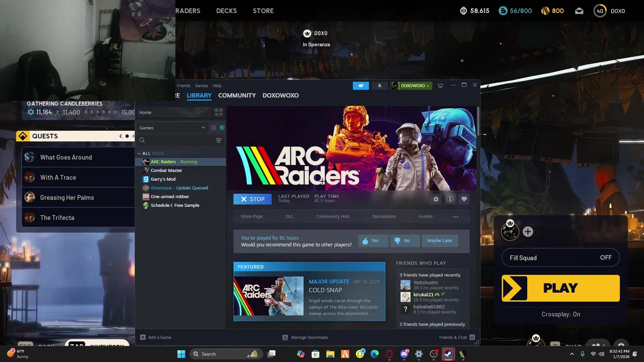Open the Steam Help menu
644x362 pixels.
[x=217, y=85]
